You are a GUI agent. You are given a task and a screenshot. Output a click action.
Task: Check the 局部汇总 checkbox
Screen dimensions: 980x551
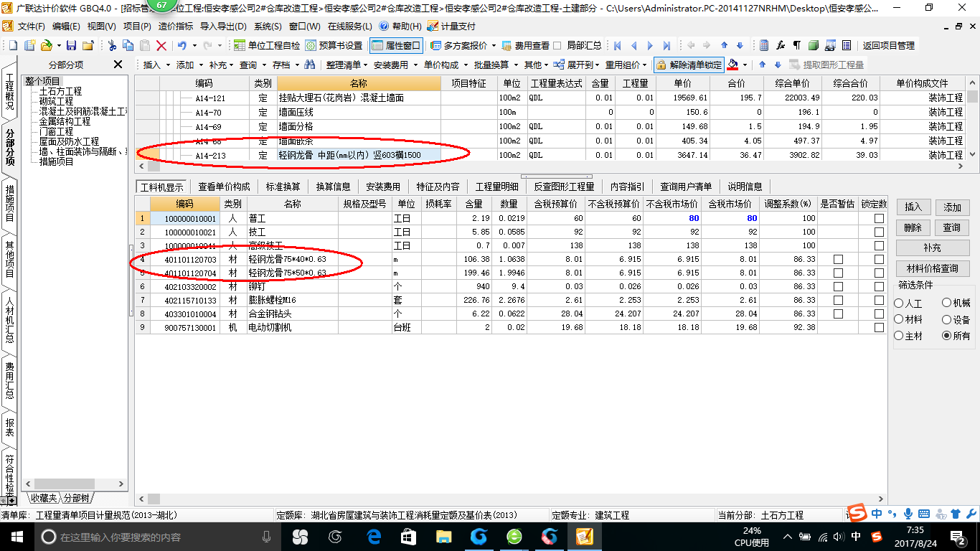point(557,45)
